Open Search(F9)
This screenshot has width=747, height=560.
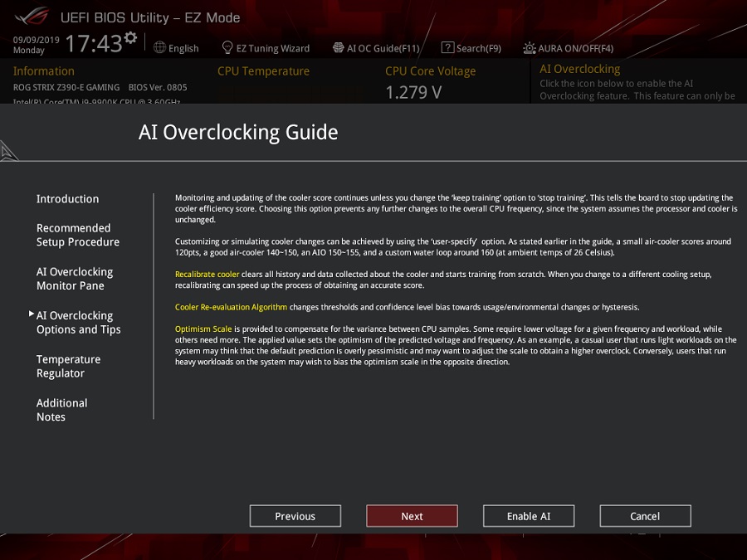[x=479, y=49]
